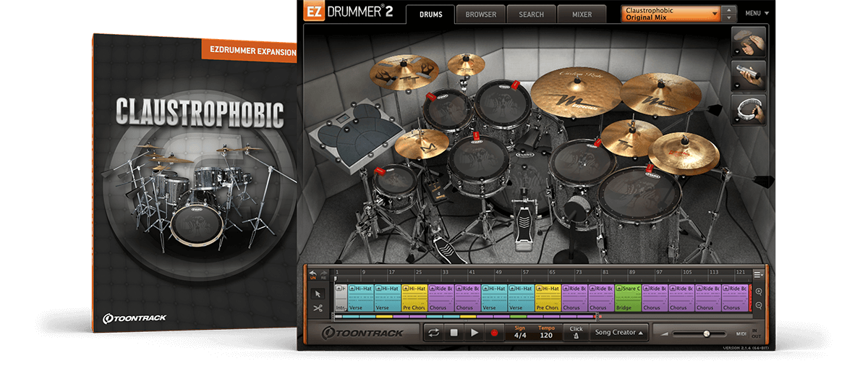Switch to the Drums tab
The image size is (868, 374).
pyautogui.click(x=430, y=14)
